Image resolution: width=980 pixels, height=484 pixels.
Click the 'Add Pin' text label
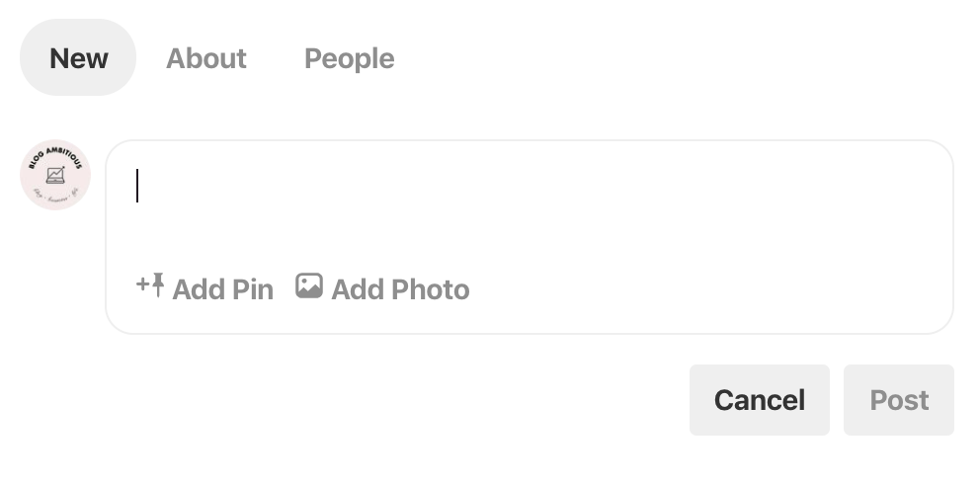(x=223, y=289)
